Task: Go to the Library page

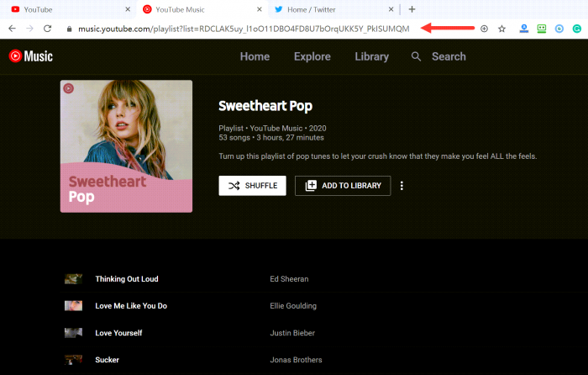Action: pyautogui.click(x=371, y=56)
